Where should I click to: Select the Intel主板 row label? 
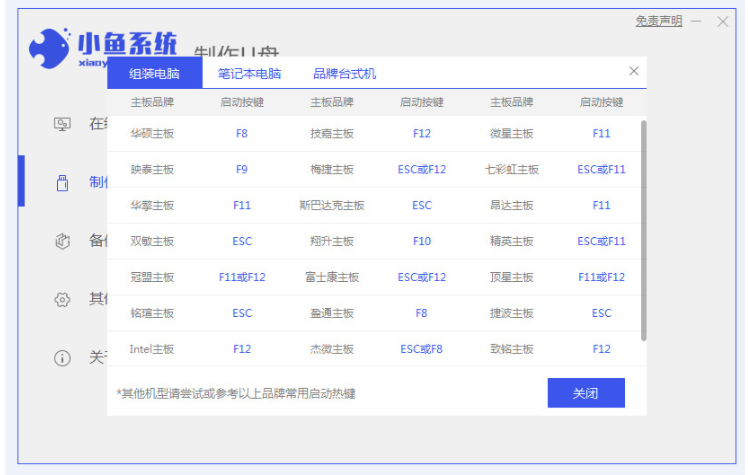coord(152,349)
